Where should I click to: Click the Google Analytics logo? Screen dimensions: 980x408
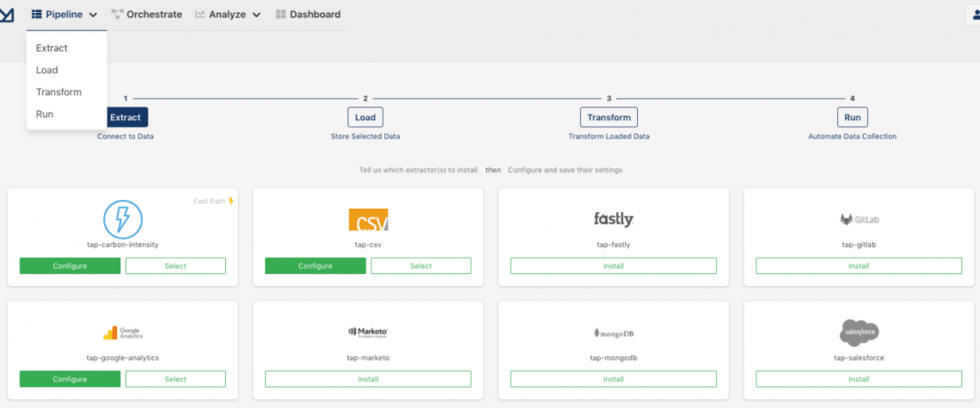pyautogui.click(x=122, y=332)
